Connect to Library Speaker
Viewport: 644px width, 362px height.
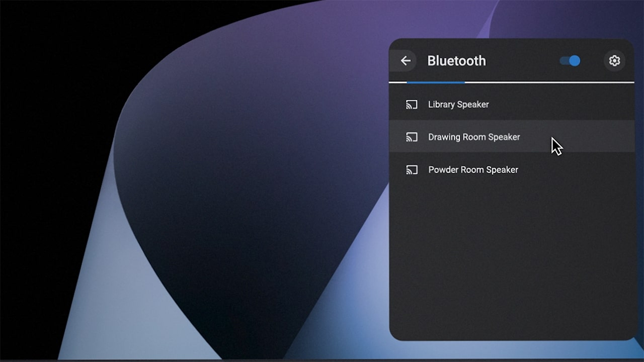(512, 105)
